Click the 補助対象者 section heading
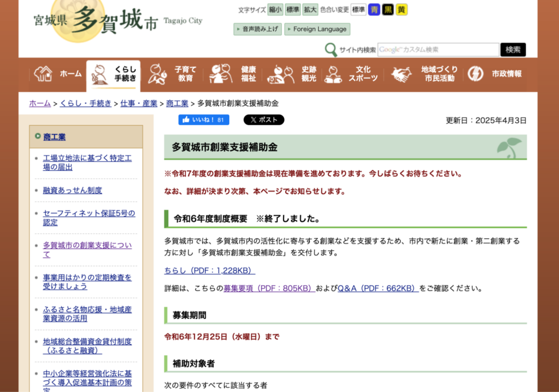The image size is (559, 392). point(193,364)
